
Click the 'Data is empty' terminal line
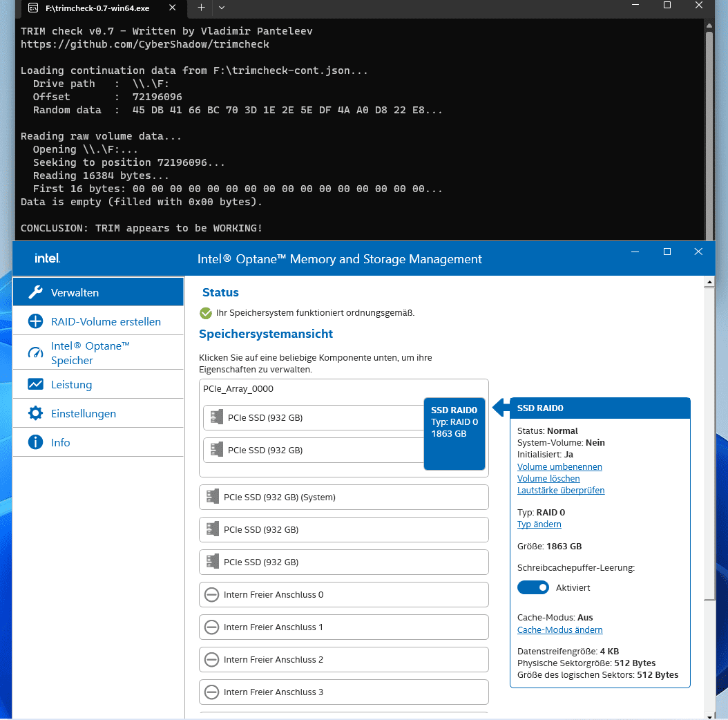pos(142,202)
